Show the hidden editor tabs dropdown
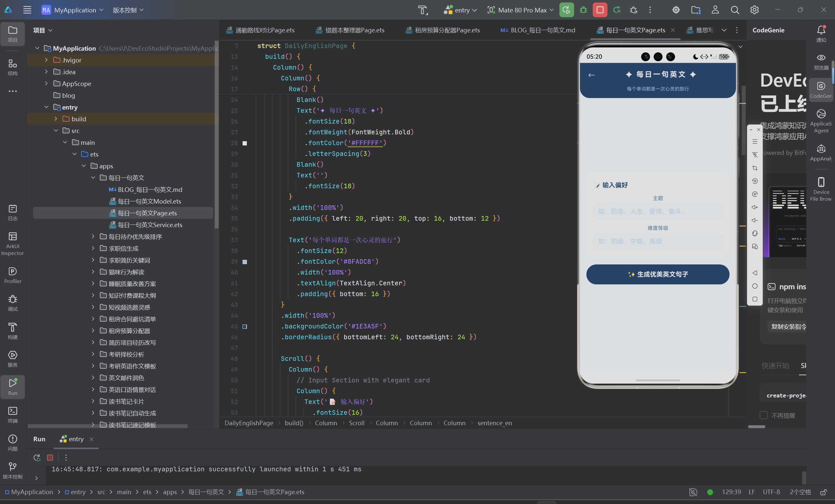This screenshot has width=835, height=504. coord(724,30)
